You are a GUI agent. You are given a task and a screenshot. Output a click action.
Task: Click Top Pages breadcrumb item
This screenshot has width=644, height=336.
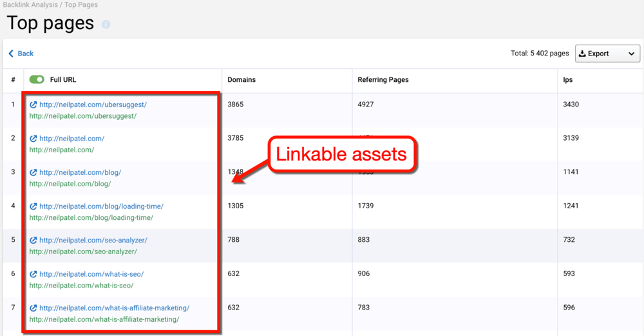[x=81, y=5]
